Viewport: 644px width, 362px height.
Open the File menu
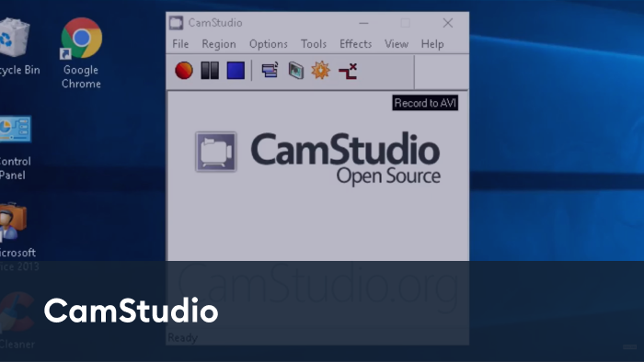180,44
